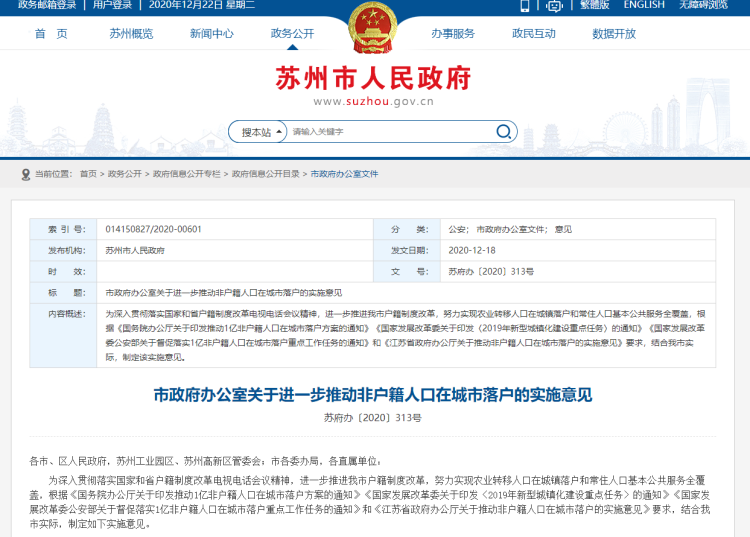Screen dimensions: 750x537
Task: Click category cell 公安；市政府办公室文件；意见
Action: [x=510, y=230]
